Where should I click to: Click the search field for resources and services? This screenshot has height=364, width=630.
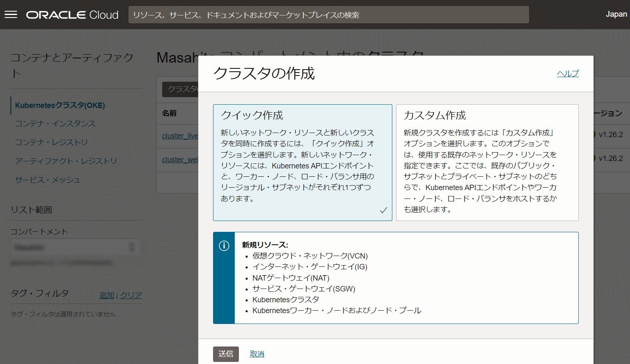329,15
